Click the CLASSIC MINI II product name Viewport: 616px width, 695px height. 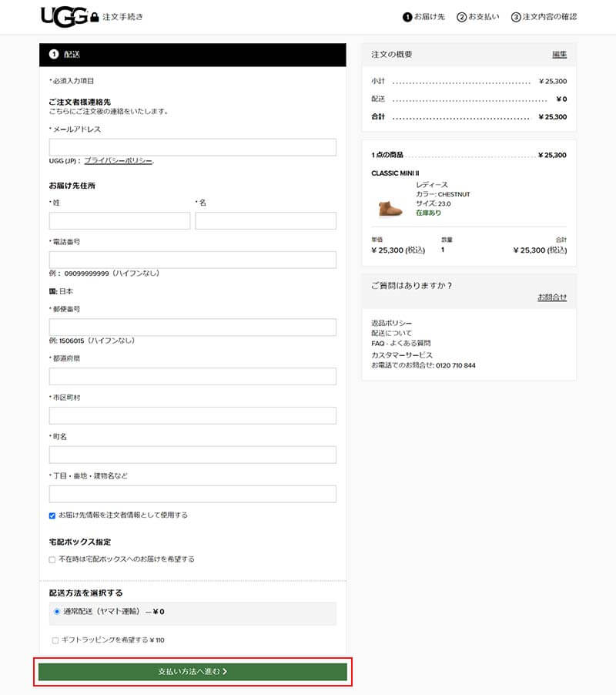(x=395, y=173)
